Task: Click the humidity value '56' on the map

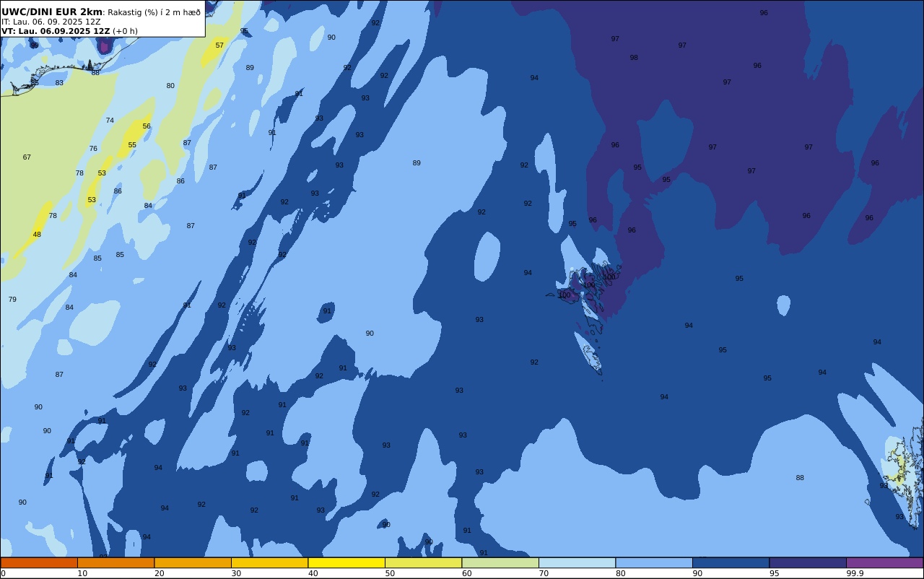Action: coord(147,126)
